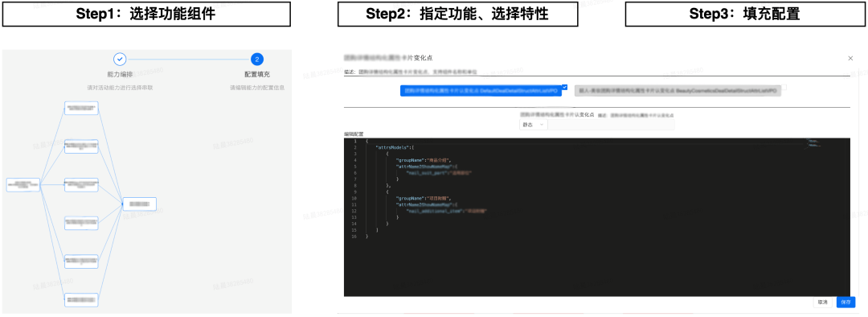
Task: Select the source node fanning out to all branches
Action: tap(23, 185)
